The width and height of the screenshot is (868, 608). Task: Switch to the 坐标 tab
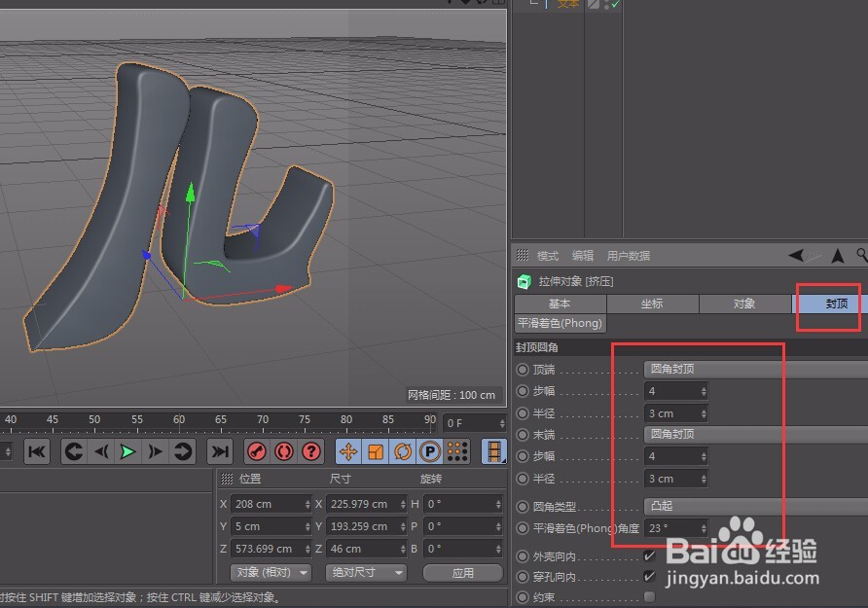point(652,304)
